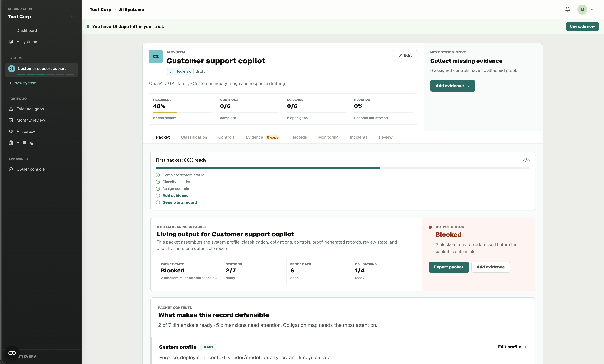Click the green trial status dot
Viewport: 604px width, 364px height.
coord(88,27)
